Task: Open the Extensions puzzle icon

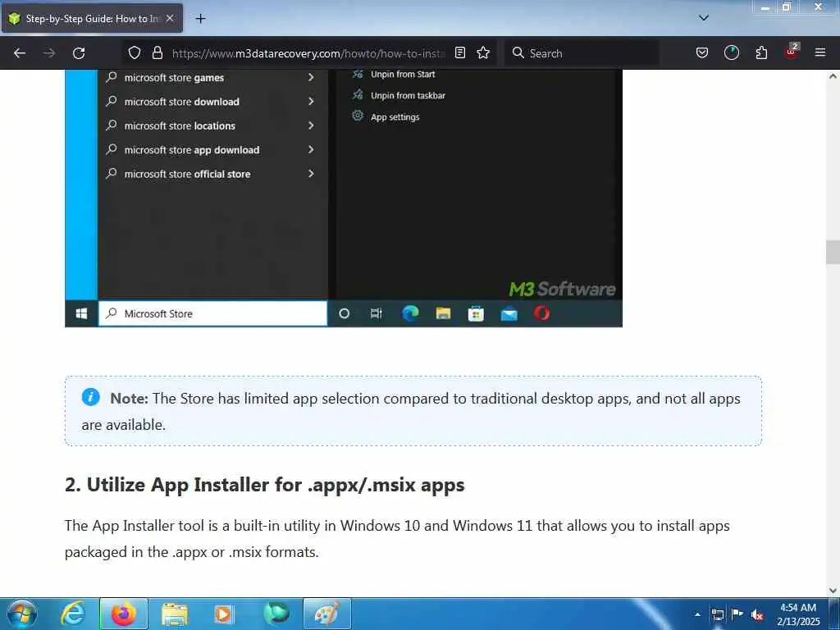Action: pos(761,53)
